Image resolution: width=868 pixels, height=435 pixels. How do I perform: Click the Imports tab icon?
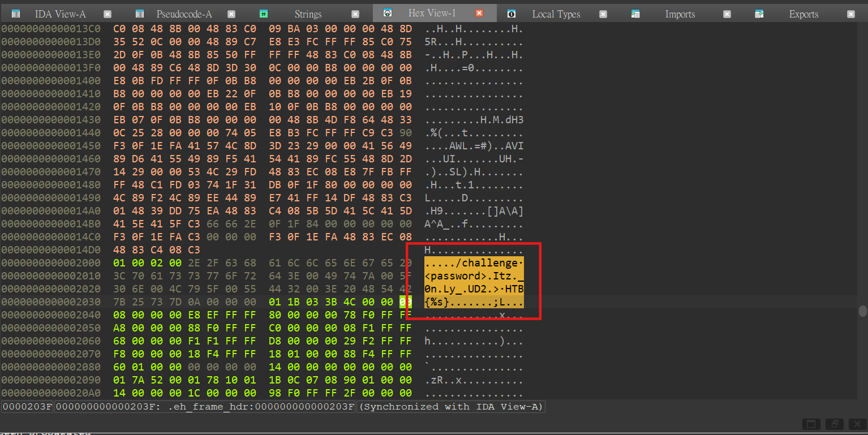coord(635,14)
